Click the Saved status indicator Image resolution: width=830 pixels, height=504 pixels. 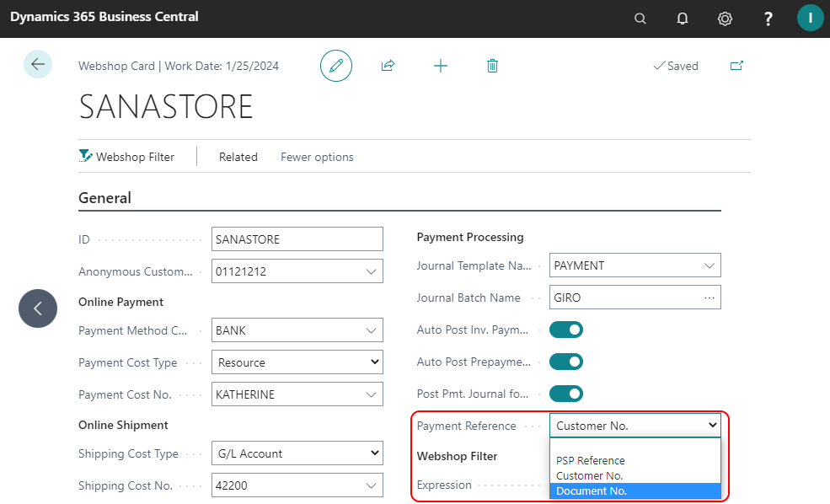(676, 66)
